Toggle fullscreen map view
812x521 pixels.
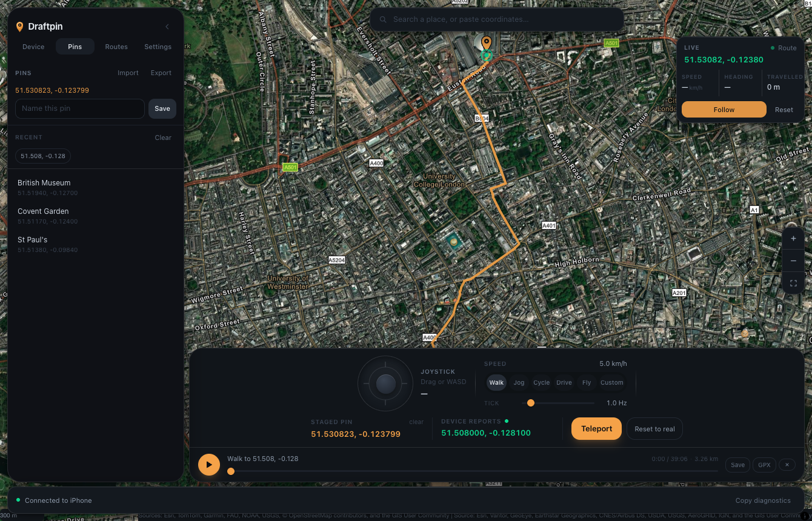(793, 283)
